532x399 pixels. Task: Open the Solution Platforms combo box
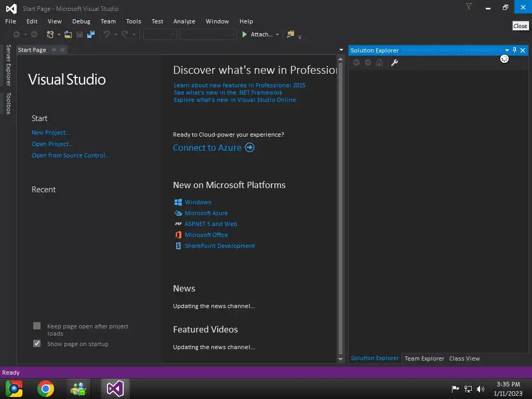pos(208,34)
